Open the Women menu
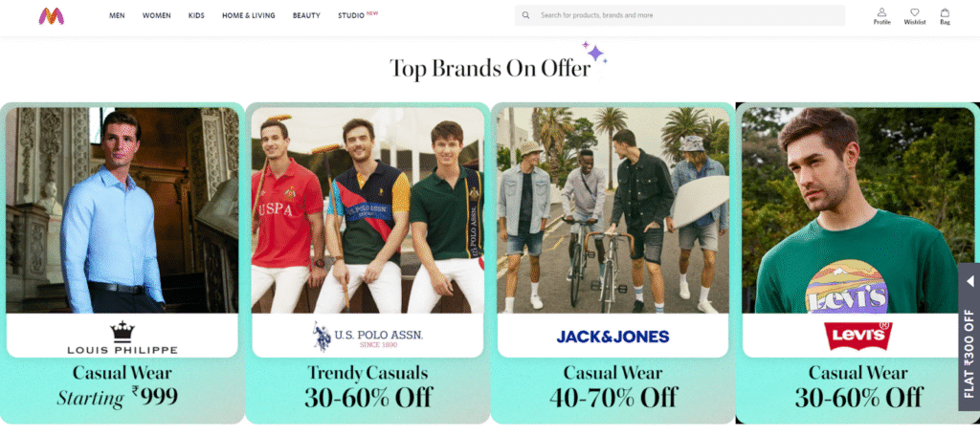Image resolution: width=980 pixels, height=436 pixels. coord(156,15)
